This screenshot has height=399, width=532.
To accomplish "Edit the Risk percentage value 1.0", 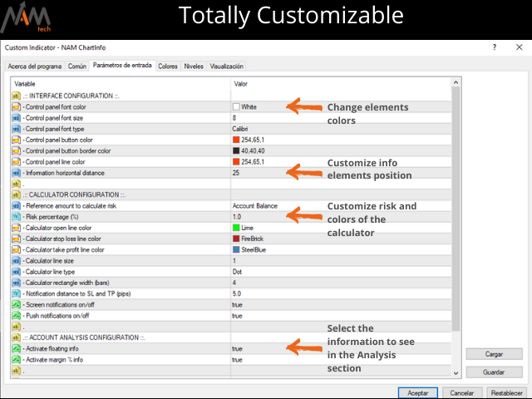I will coord(237,217).
